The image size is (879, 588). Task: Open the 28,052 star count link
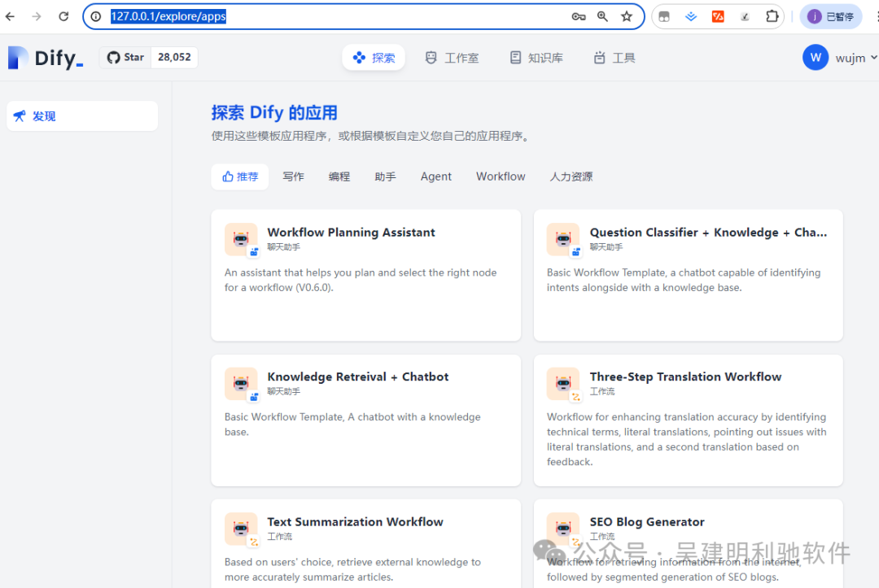[x=174, y=57]
